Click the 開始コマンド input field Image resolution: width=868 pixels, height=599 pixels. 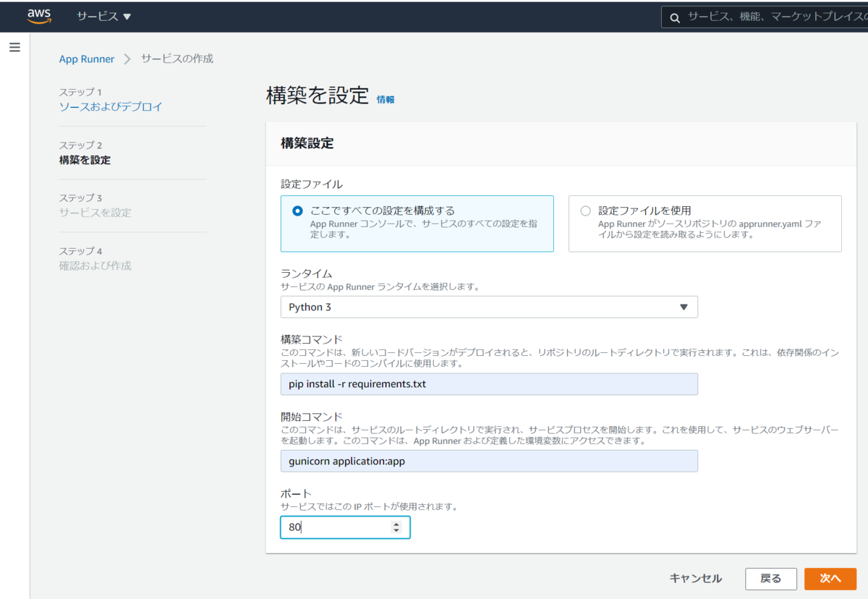(489, 461)
